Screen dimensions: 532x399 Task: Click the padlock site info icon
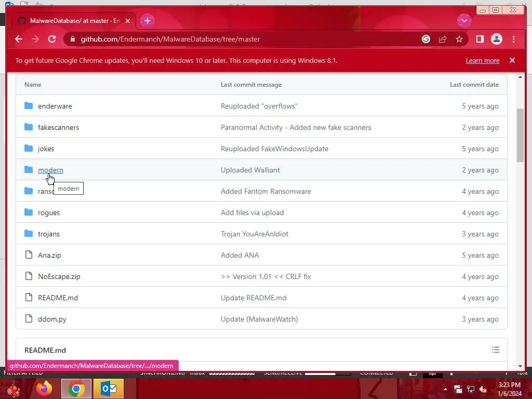coord(73,39)
